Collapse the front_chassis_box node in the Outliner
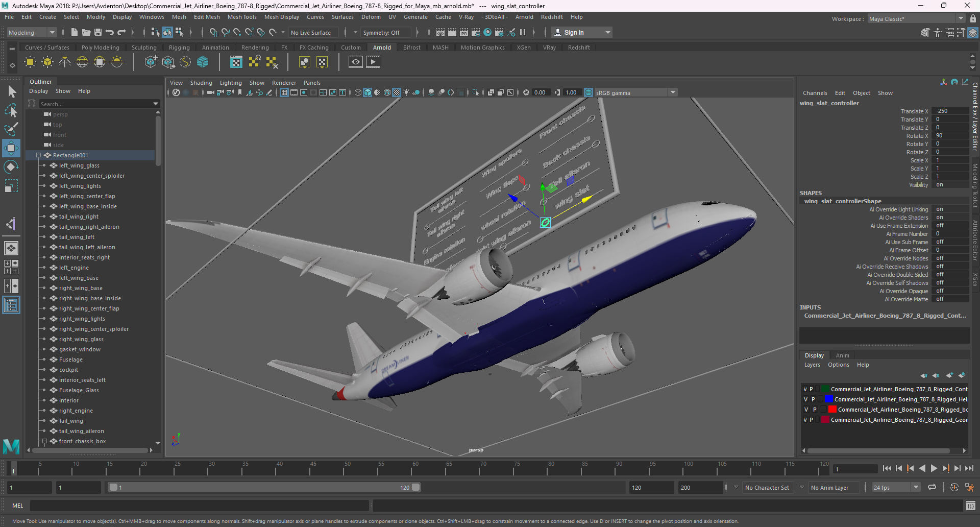This screenshot has width=980, height=527. tap(44, 441)
